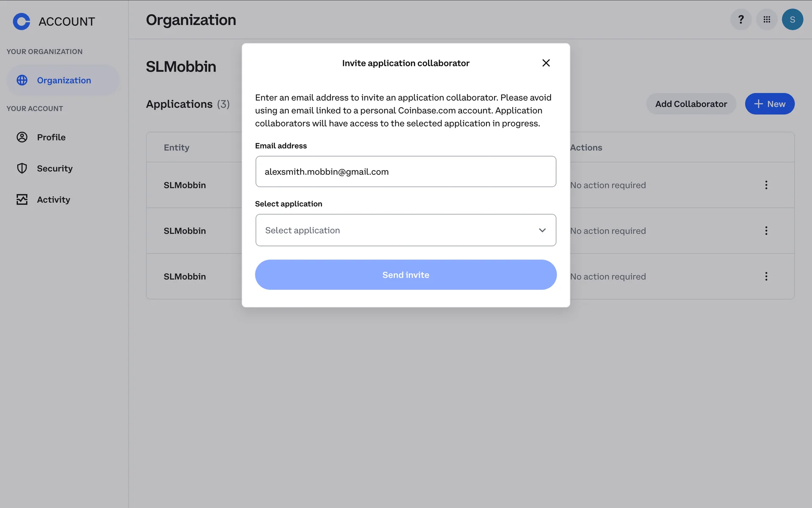The height and width of the screenshot is (508, 812).
Task: Open Activity from sidebar menu
Action: point(53,199)
